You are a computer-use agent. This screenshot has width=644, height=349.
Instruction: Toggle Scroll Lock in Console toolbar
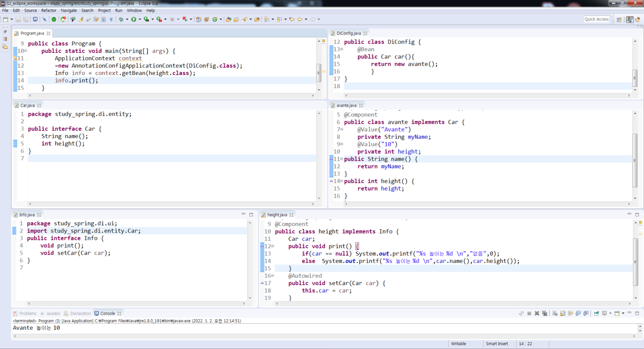click(563, 313)
